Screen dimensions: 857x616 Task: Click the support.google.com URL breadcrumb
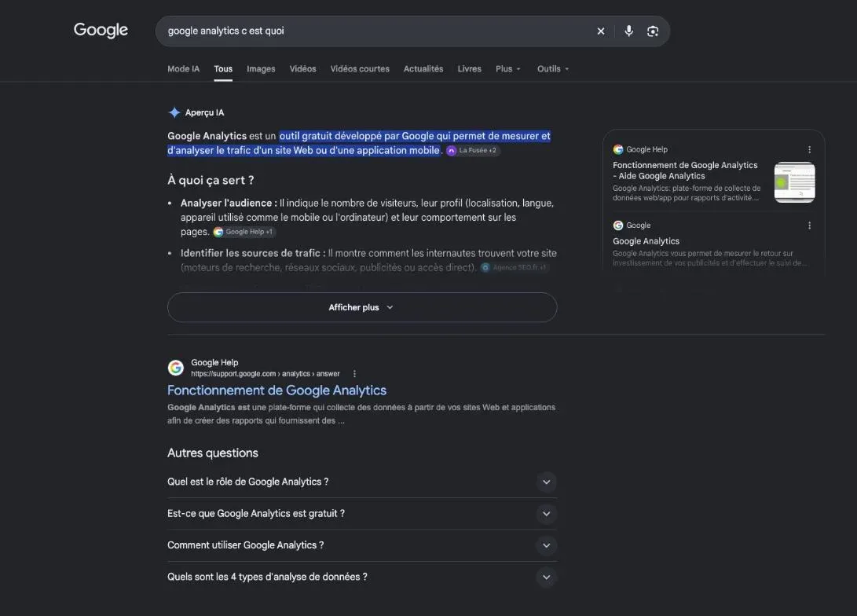(x=265, y=374)
